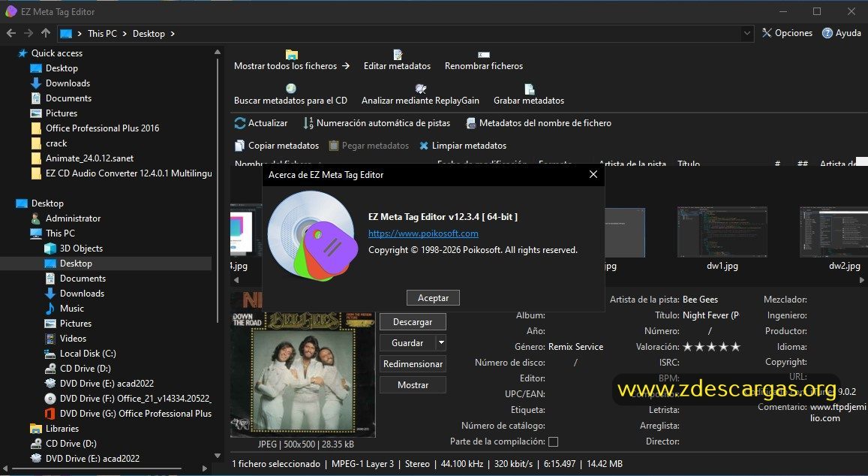The width and height of the screenshot is (868, 476).
Task: Click Género field Remix Service
Action: (x=575, y=347)
